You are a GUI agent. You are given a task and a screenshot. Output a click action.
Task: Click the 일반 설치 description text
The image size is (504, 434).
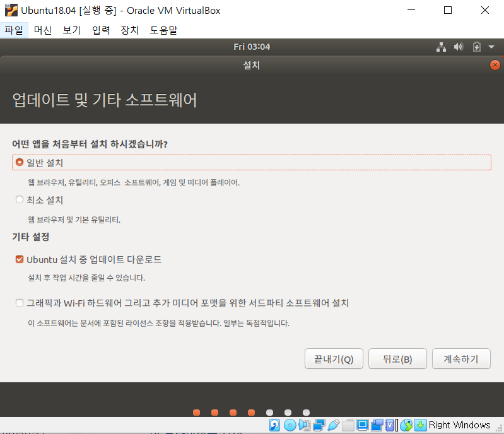[134, 182]
